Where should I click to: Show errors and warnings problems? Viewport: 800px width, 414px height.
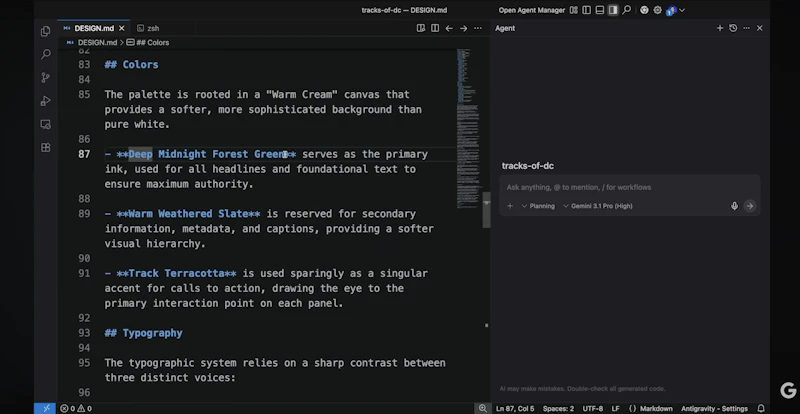click(76, 408)
